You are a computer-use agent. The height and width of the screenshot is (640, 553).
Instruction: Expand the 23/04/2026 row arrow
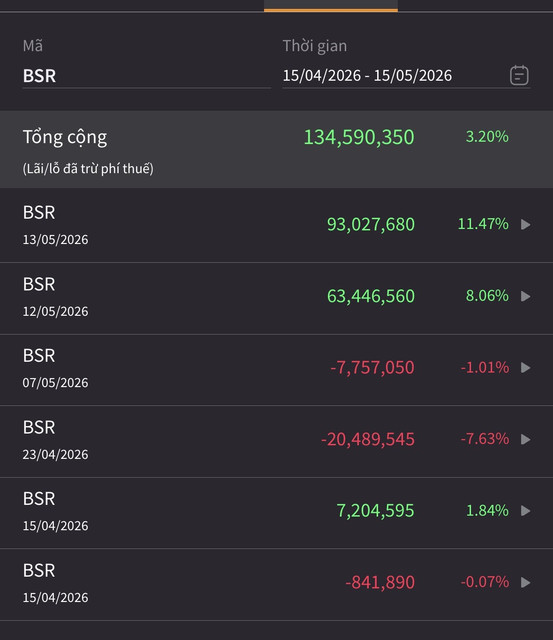526,439
